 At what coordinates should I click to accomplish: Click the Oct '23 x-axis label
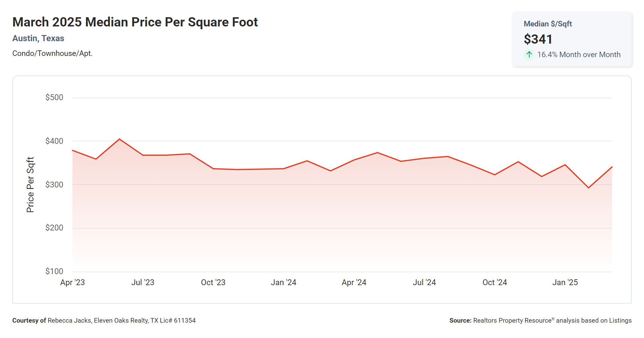[213, 282]
